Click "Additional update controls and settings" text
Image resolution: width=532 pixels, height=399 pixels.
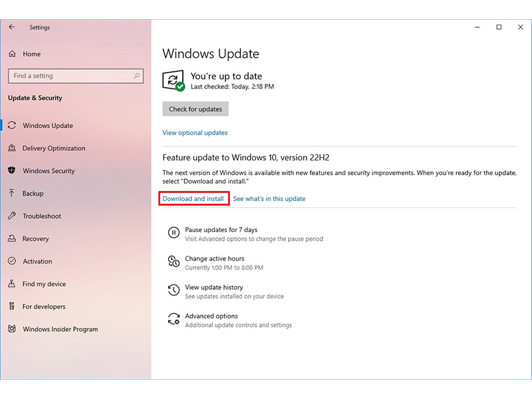point(239,325)
